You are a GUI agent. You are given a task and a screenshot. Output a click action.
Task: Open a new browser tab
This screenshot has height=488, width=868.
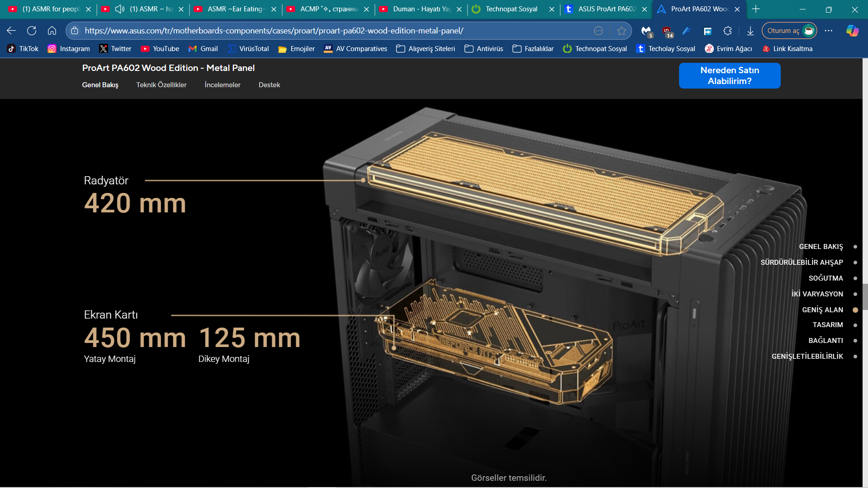pyautogui.click(x=756, y=9)
